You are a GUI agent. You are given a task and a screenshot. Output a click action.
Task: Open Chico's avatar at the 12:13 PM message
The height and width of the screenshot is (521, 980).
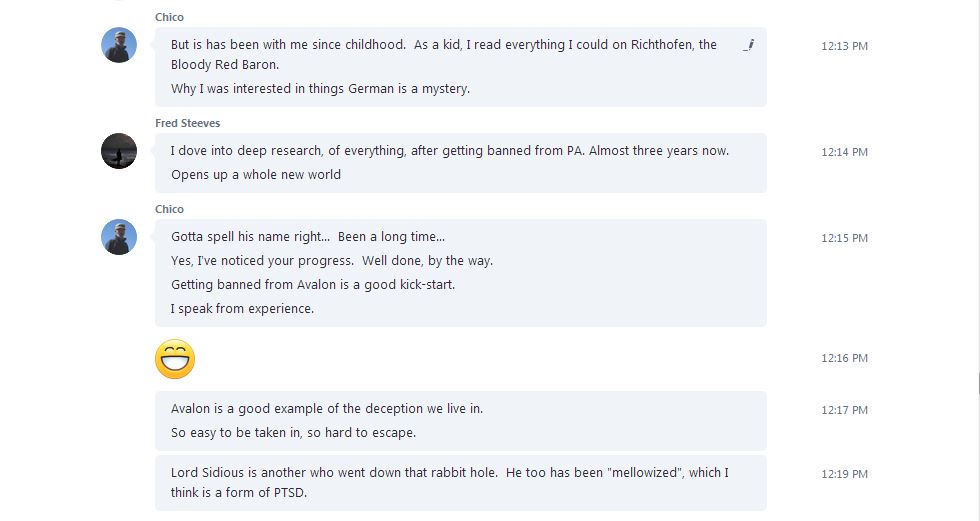click(x=119, y=45)
